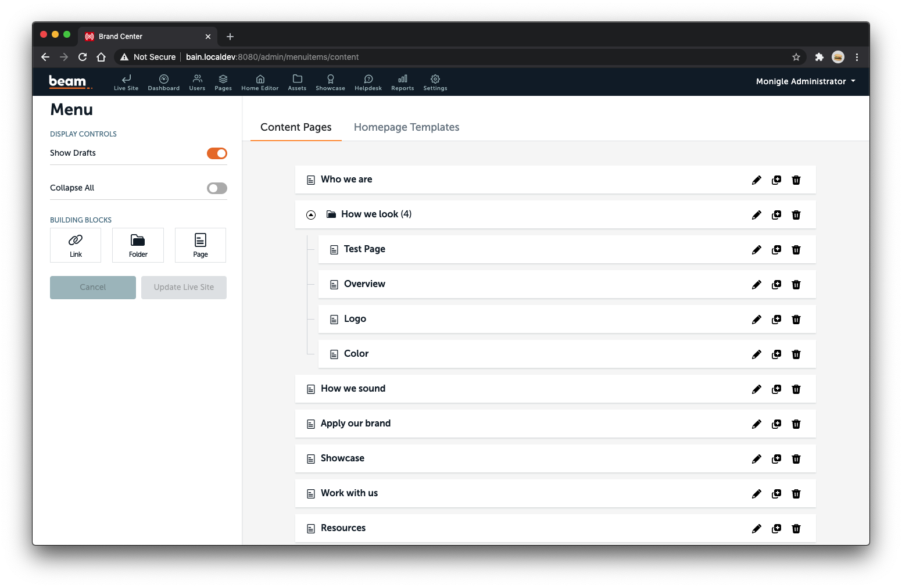Click the browser address bar URL
The image size is (902, 588).
pyautogui.click(x=272, y=57)
